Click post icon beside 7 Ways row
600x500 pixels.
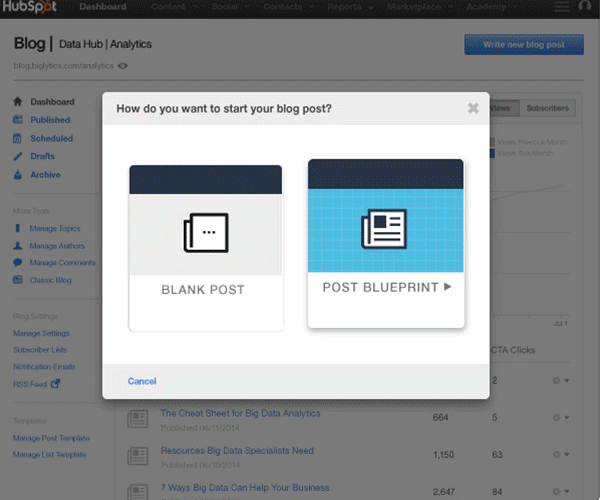coord(137,492)
